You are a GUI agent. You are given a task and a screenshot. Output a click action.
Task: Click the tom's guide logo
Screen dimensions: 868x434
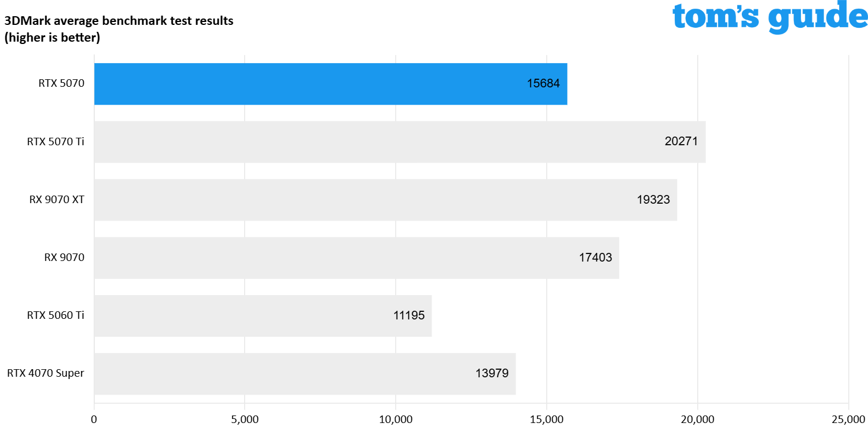770,17
